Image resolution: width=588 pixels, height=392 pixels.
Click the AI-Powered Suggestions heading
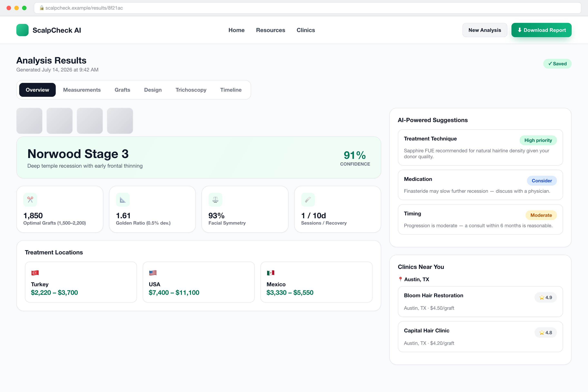[433, 120]
